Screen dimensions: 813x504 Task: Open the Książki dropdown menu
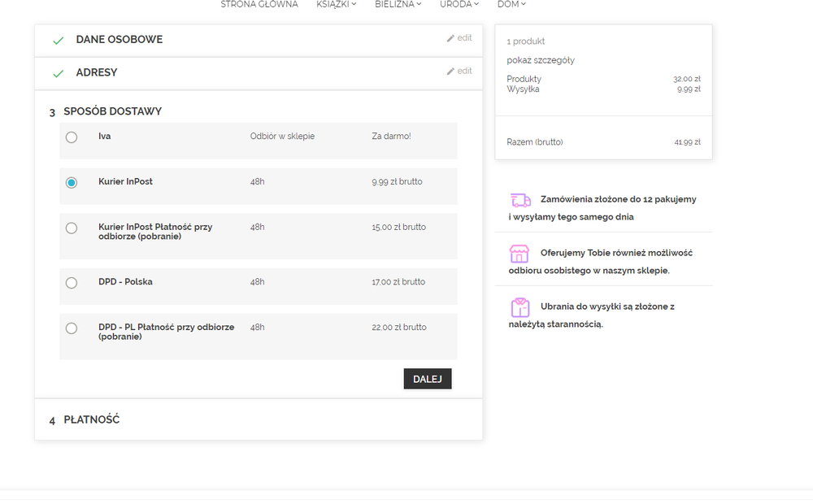337,4
